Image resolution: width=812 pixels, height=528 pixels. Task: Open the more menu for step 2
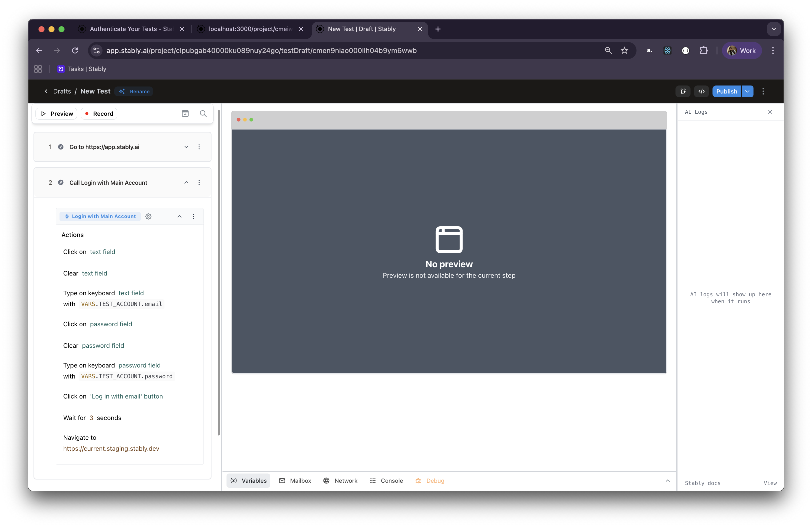pos(199,182)
